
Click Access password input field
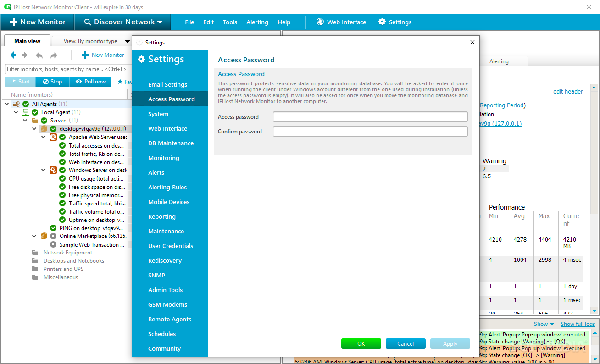370,117
